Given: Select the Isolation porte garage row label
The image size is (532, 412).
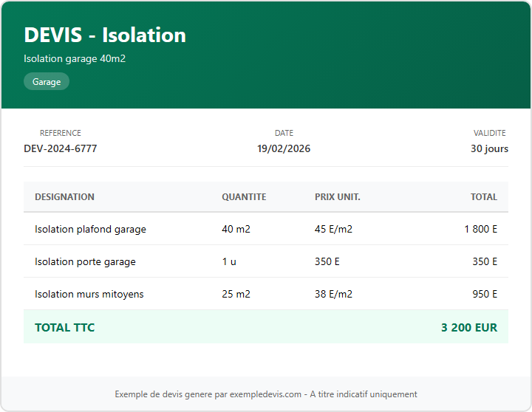Looking at the screenshot, I should point(85,261).
